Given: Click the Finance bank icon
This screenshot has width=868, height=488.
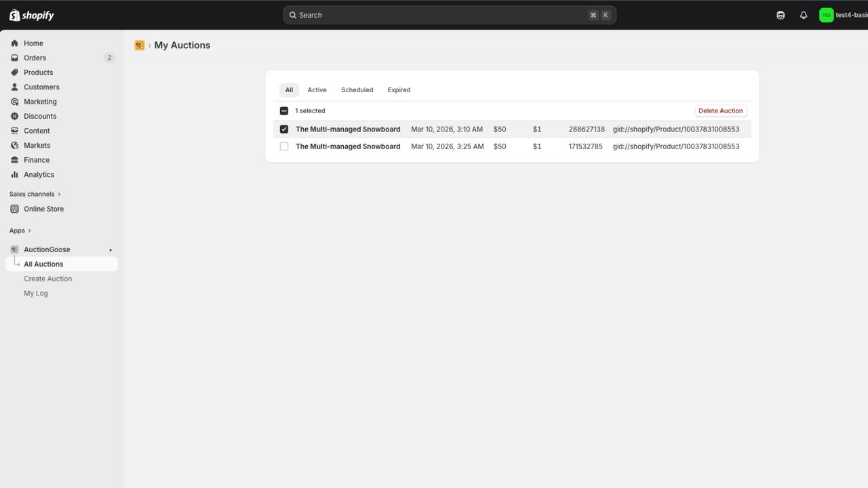Looking at the screenshot, I should [15, 160].
